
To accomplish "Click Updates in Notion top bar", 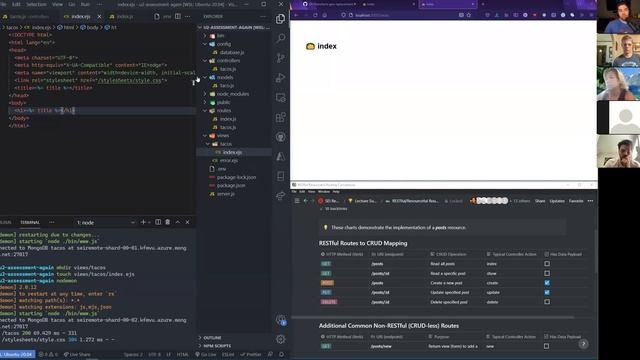I will click(557, 201).
